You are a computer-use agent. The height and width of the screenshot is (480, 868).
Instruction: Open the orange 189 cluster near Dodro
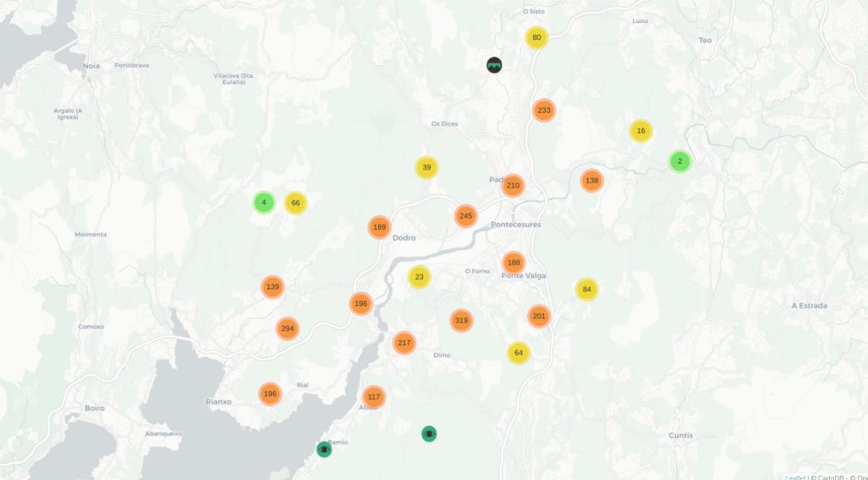tap(380, 227)
